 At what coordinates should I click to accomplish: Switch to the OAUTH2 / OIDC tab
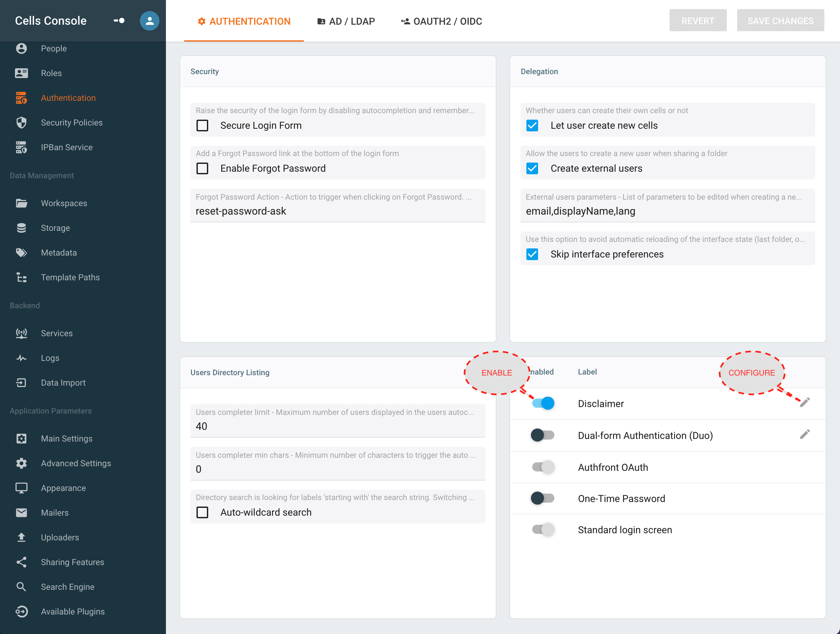point(441,21)
